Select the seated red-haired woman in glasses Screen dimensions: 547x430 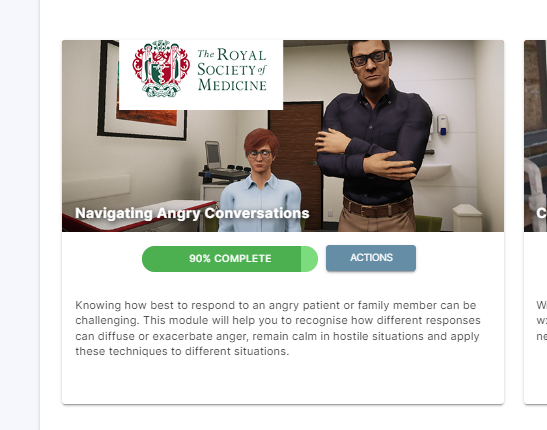pos(261,180)
